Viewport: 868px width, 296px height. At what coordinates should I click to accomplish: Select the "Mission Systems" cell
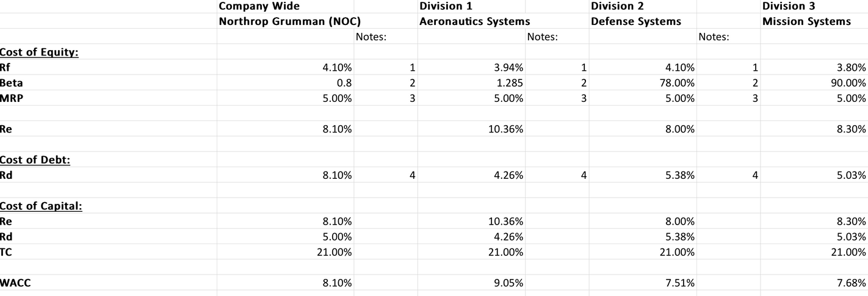[x=806, y=21]
